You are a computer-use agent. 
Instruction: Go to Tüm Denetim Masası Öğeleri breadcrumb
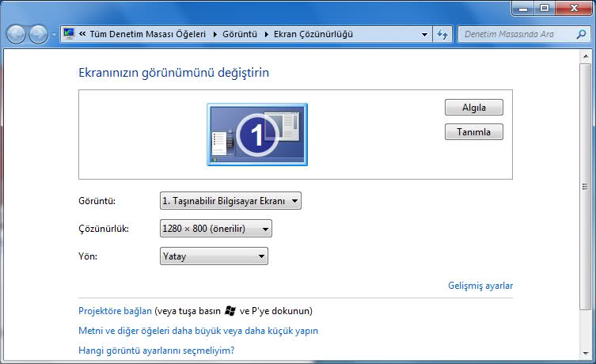[147, 35]
